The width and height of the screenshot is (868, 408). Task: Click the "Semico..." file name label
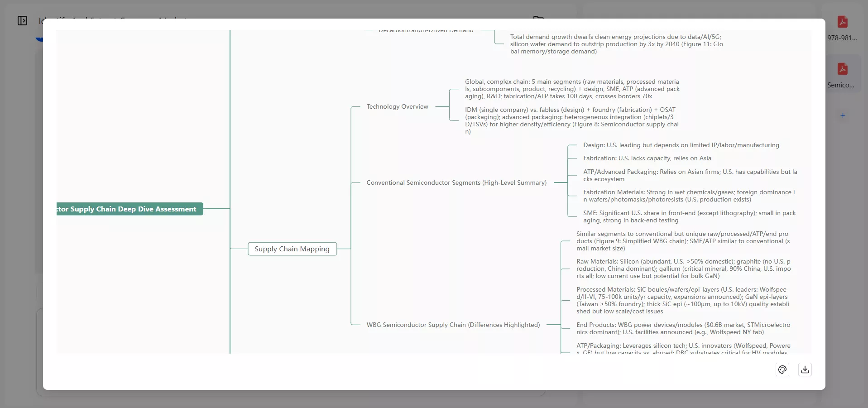(841, 85)
